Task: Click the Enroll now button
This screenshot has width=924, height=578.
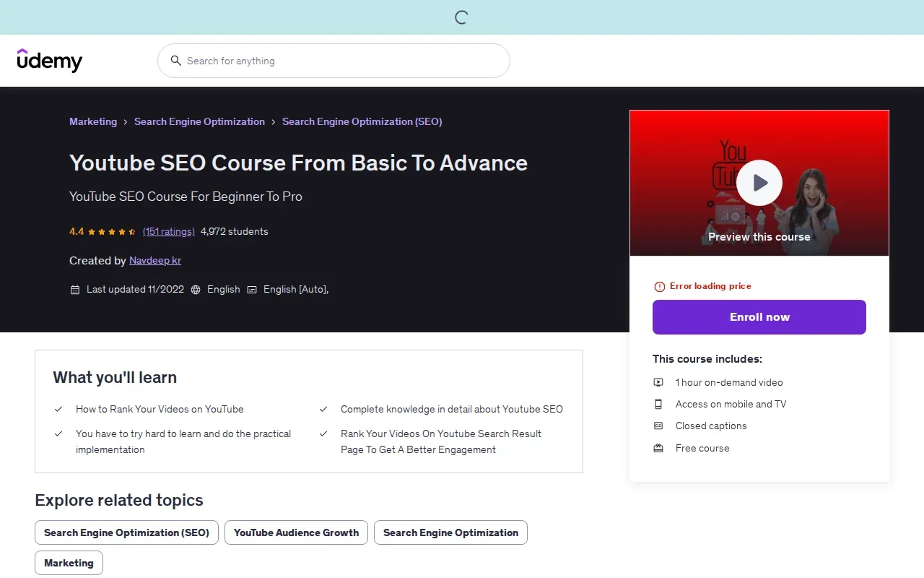Action: 759,317
